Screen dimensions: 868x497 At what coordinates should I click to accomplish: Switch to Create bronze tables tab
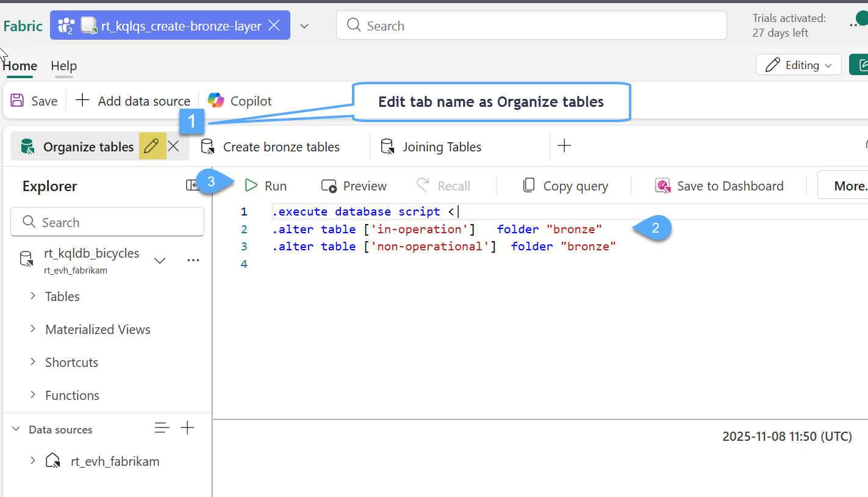pos(281,147)
